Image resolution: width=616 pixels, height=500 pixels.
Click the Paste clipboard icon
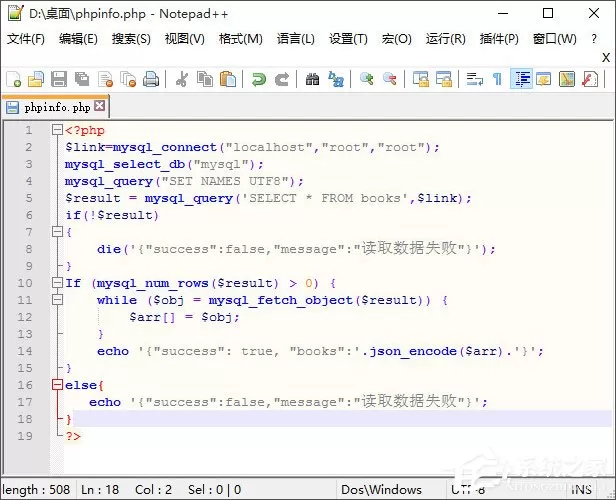(x=228, y=79)
